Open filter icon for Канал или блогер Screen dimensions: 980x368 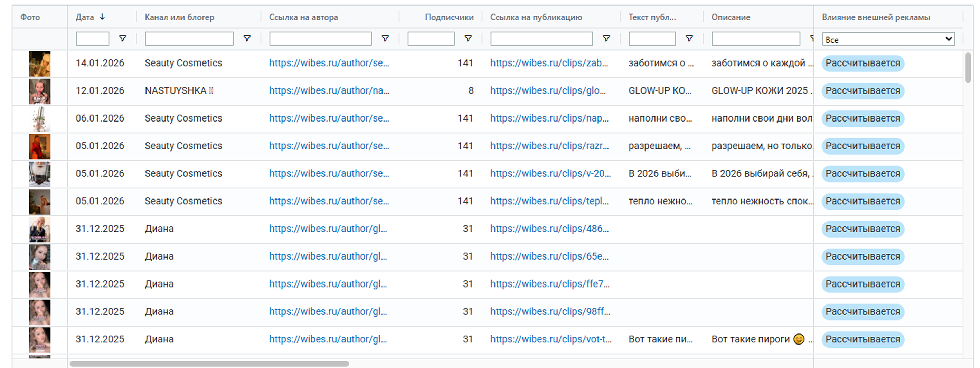[247, 38]
